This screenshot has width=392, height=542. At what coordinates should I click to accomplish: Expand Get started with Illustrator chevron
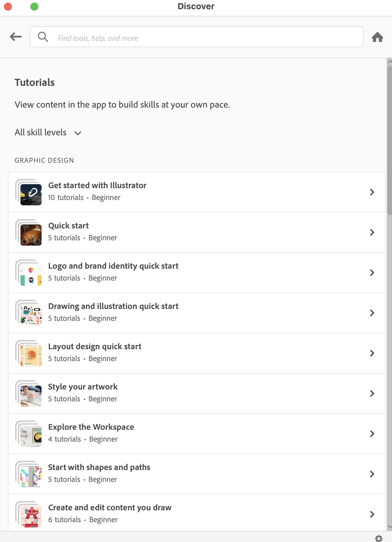372,192
